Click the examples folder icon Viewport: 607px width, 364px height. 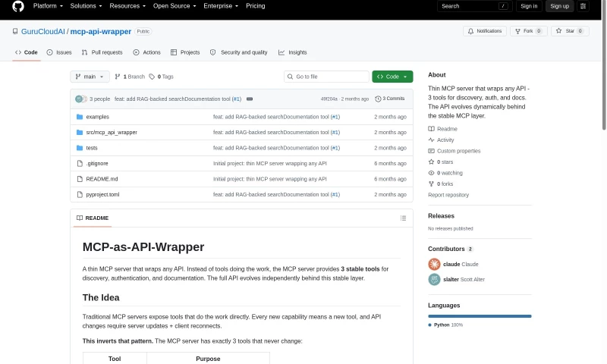tap(80, 117)
